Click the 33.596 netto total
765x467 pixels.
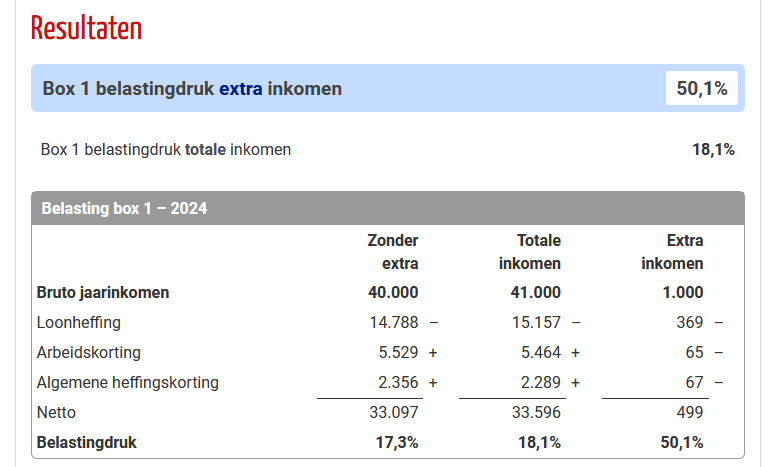click(x=536, y=412)
